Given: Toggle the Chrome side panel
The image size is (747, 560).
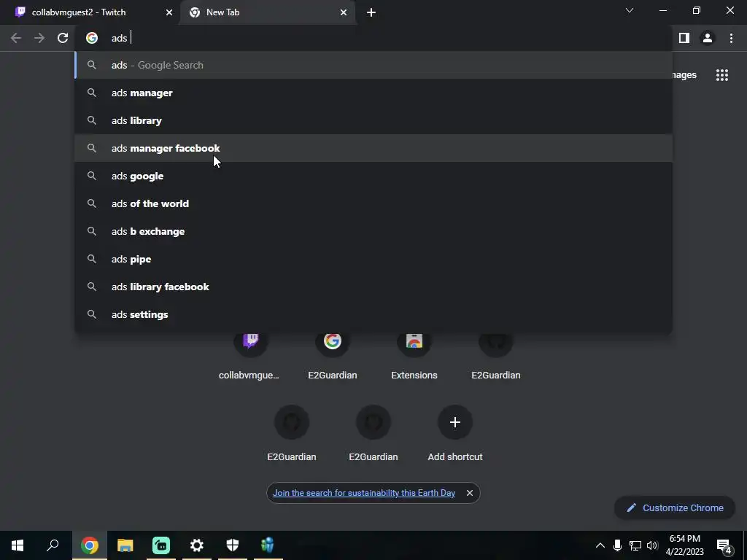Looking at the screenshot, I should pyautogui.click(x=684, y=38).
